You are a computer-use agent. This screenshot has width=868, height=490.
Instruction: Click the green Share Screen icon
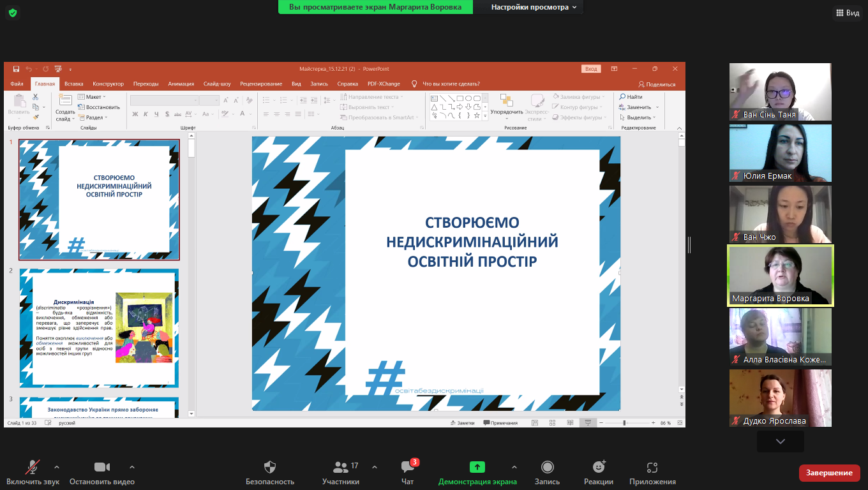pos(477,467)
